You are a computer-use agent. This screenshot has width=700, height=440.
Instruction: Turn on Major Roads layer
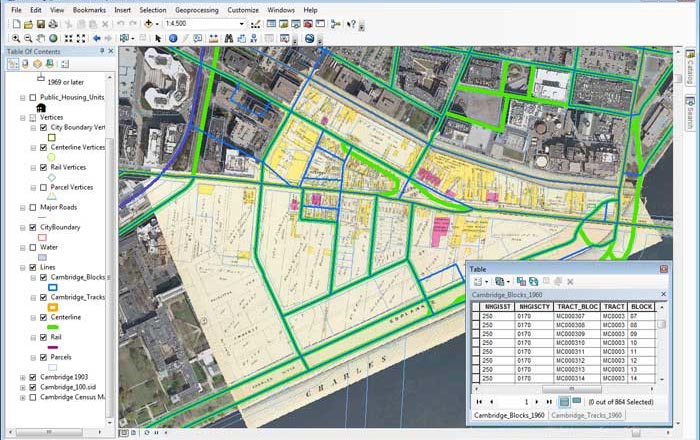pyautogui.click(x=33, y=208)
